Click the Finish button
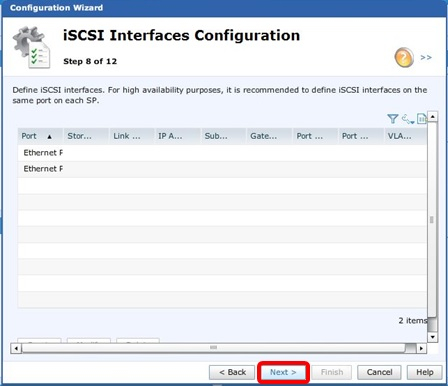The width and height of the screenshot is (448, 386). 332,372
